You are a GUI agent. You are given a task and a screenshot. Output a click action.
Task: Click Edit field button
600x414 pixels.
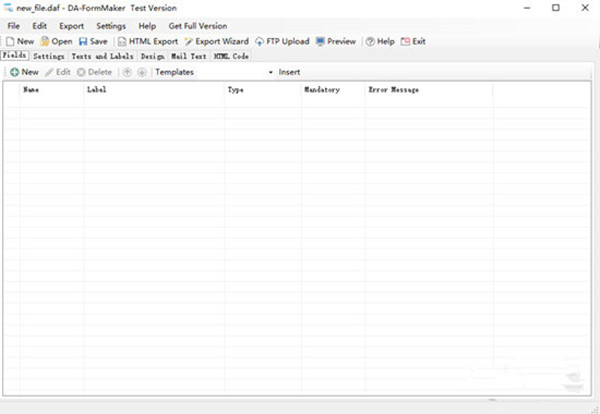58,72
